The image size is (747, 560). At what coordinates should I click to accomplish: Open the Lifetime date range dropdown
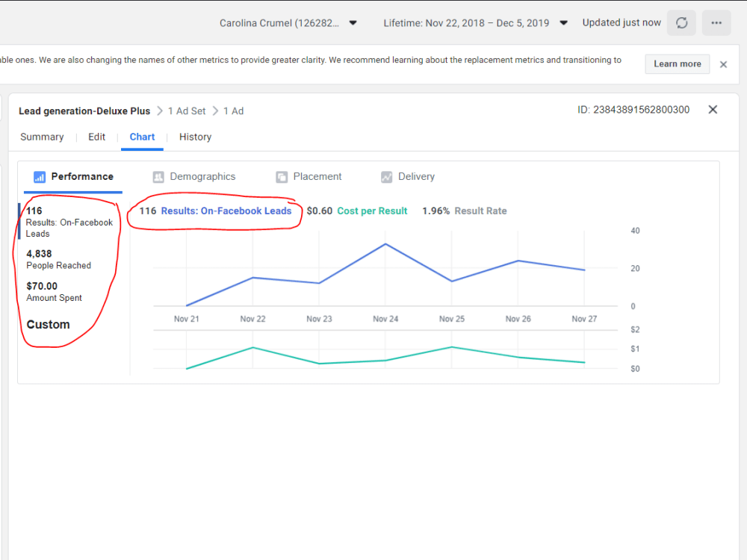coord(475,23)
